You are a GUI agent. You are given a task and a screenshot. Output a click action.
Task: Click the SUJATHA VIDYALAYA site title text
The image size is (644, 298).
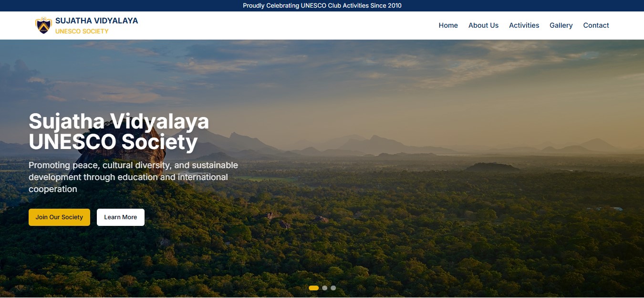coord(96,21)
